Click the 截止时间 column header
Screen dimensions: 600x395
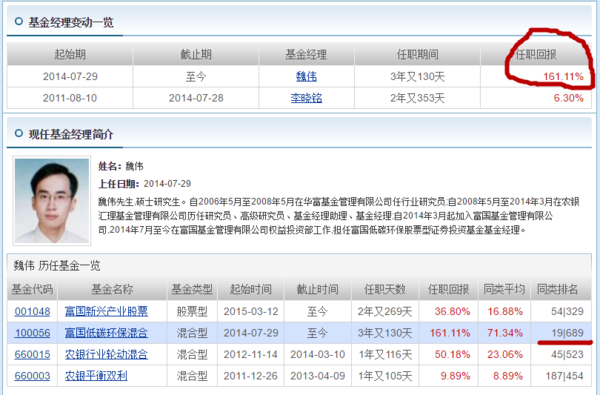point(318,289)
